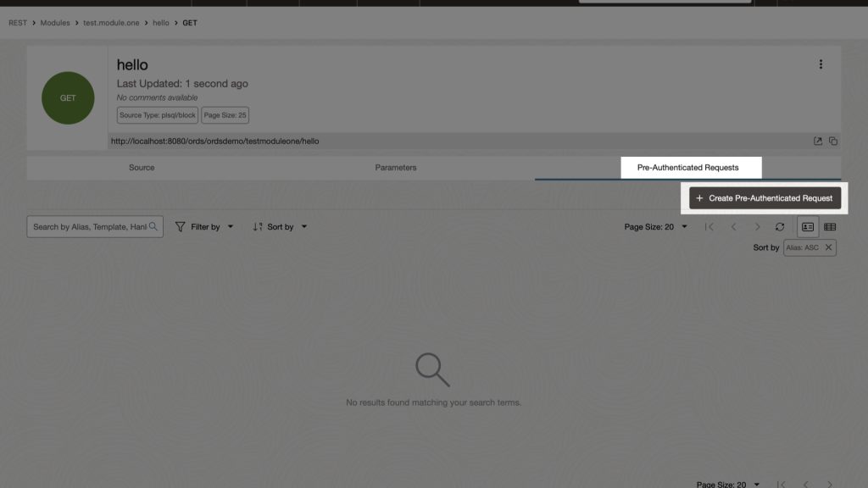Open the handler kebab actions menu

click(x=821, y=64)
